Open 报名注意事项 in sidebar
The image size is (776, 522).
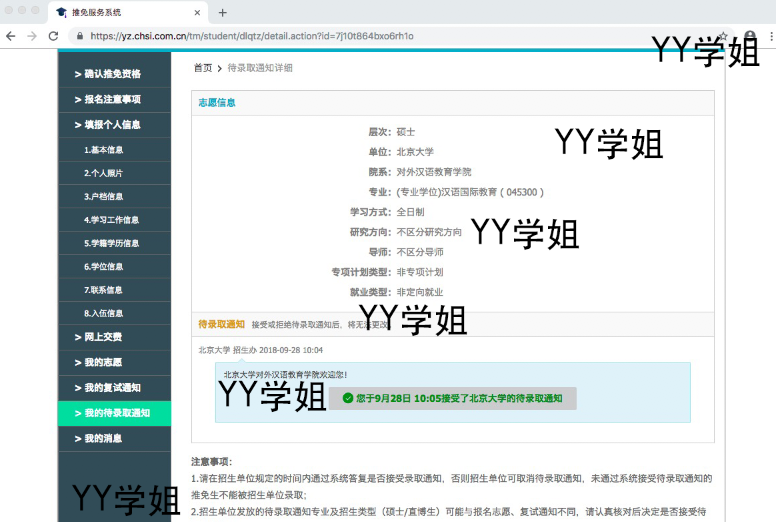click(x=114, y=99)
